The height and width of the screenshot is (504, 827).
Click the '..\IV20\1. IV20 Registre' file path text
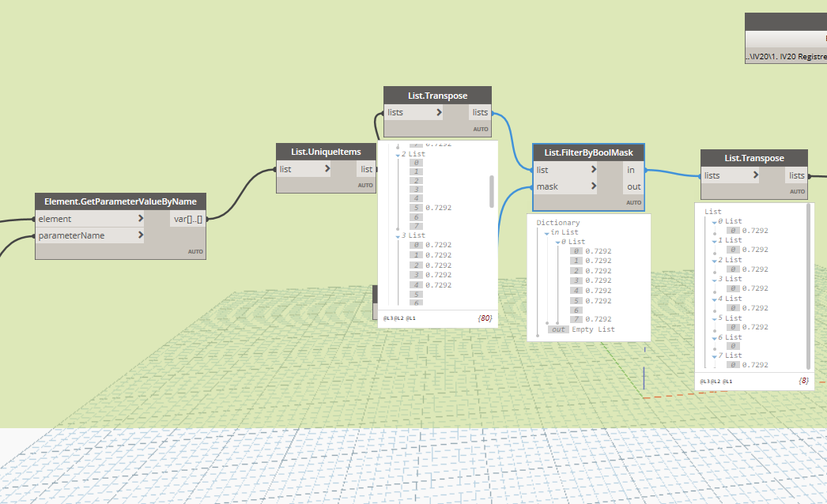[x=786, y=56]
